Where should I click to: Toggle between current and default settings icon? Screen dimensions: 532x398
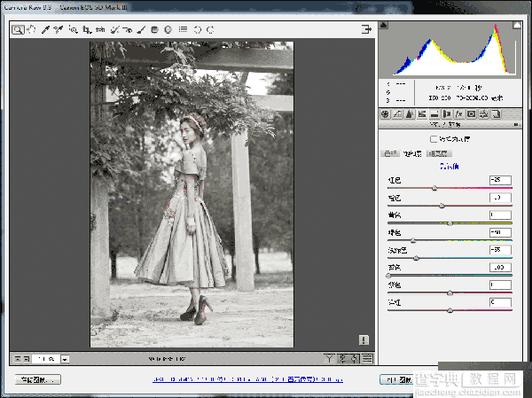[x=368, y=358]
